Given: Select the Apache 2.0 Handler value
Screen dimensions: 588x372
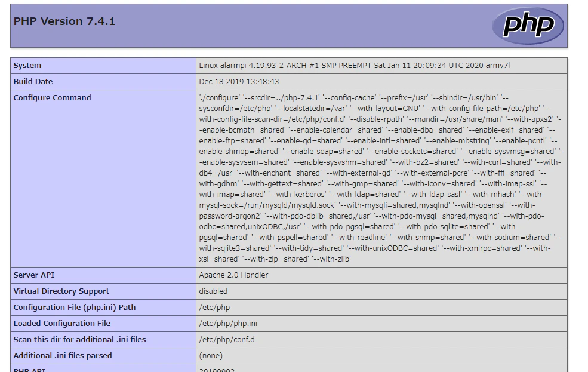Looking at the screenshot, I should tap(233, 275).
